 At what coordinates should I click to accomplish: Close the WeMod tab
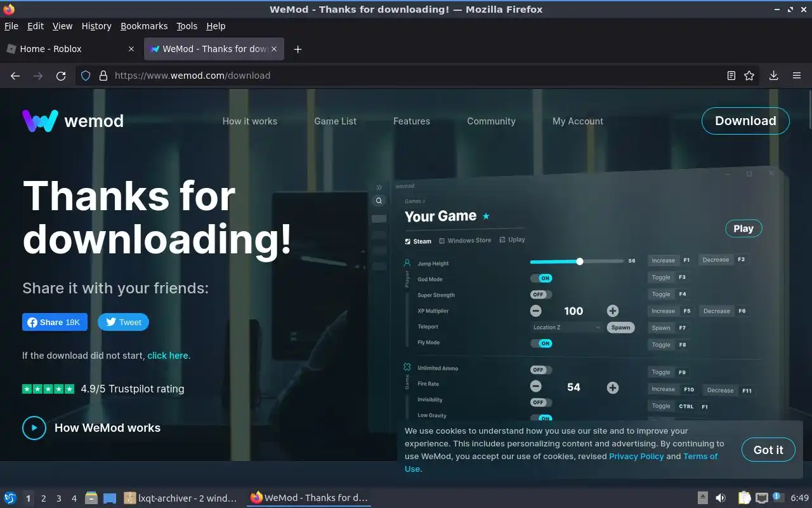tap(274, 49)
